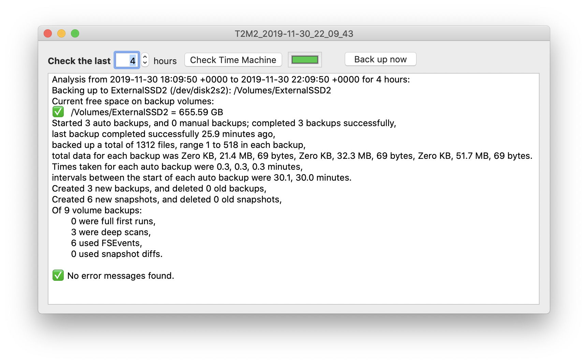Increment hours using the up stepper arrow

coord(145,57)
